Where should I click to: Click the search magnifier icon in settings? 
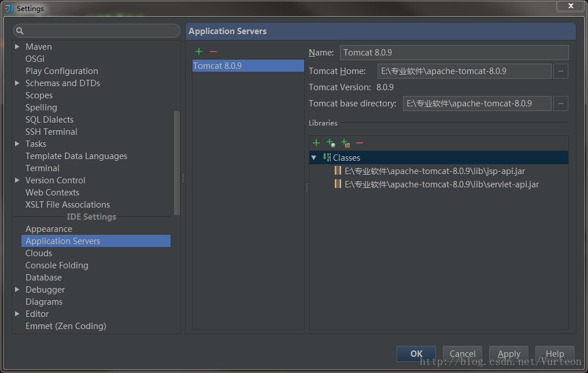click(x=20, y=31)
